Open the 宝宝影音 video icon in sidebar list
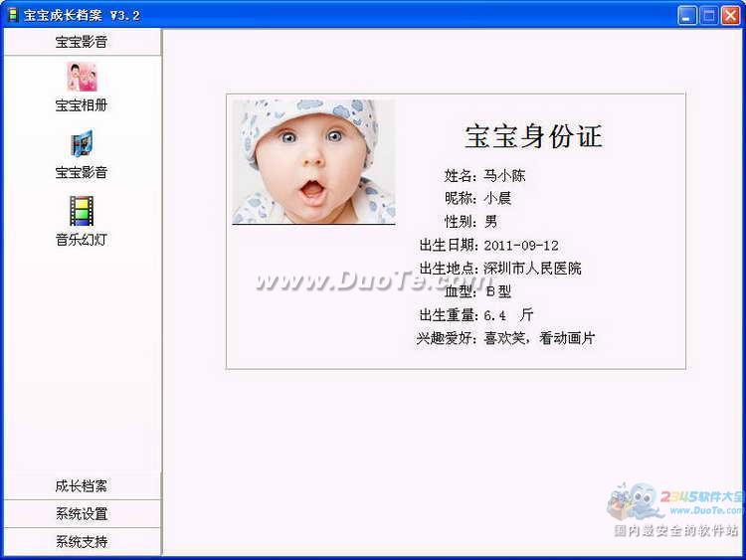746x560 pixels. pyautogui.click(x=81, y=145)
